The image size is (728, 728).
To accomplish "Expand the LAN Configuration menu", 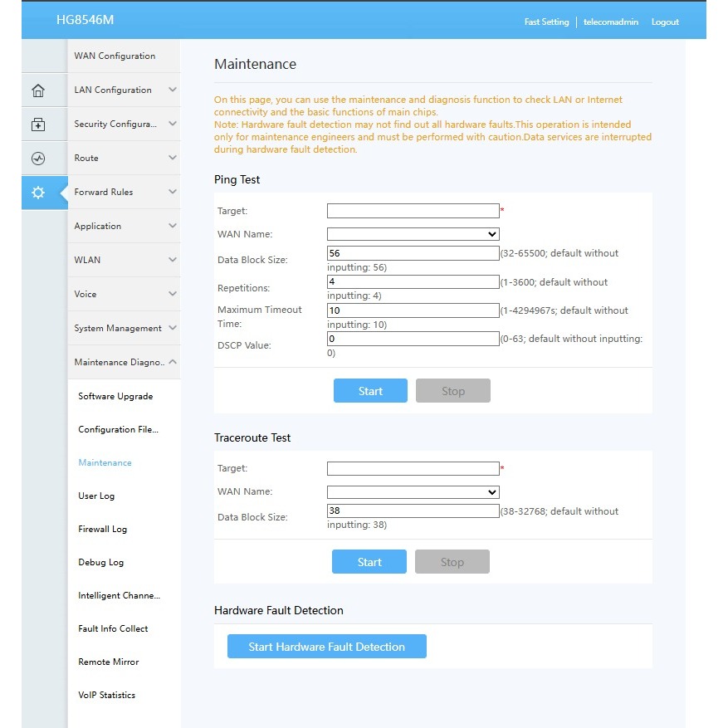I will click(172, 90).
